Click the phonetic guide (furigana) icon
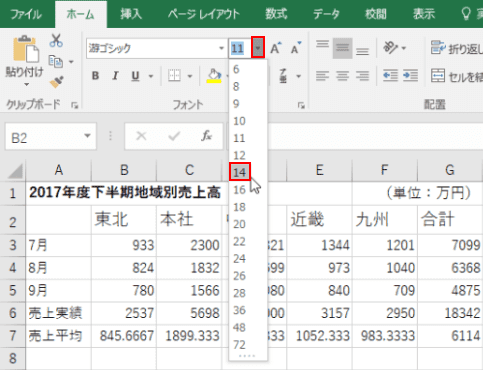The height and width of the screenshot is (370, 483). (283, 76)
